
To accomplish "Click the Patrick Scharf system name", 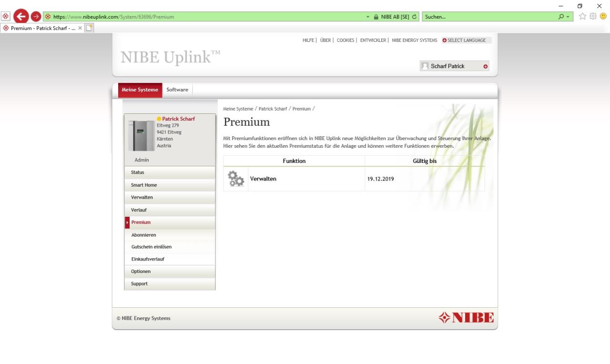I will [x=178, y=119].
